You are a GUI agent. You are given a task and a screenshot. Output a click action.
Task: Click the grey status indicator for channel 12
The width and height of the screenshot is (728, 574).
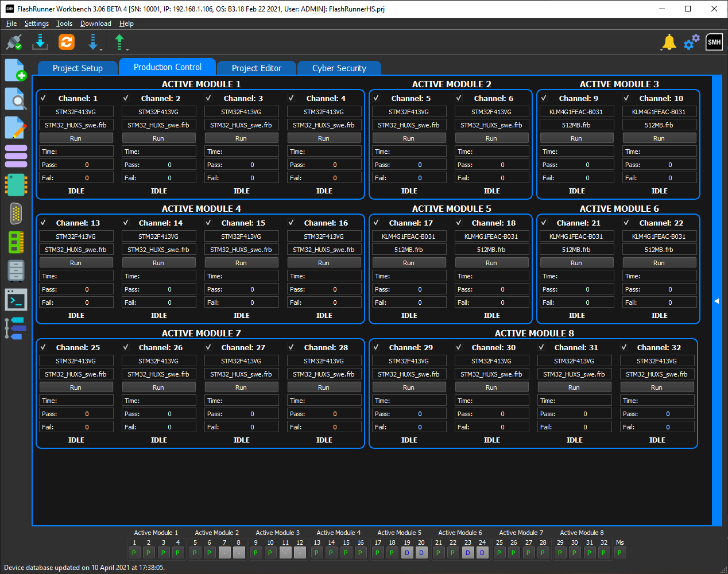pos(300,553)
